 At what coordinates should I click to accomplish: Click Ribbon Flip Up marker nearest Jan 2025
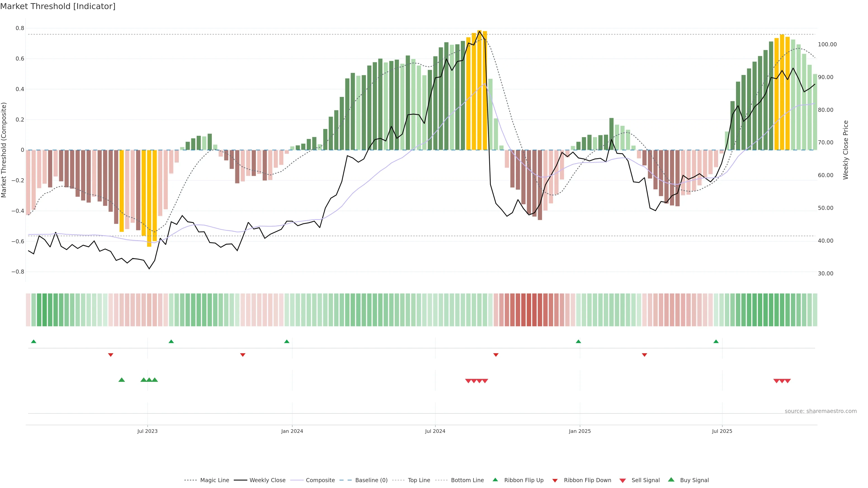[578, 342]
